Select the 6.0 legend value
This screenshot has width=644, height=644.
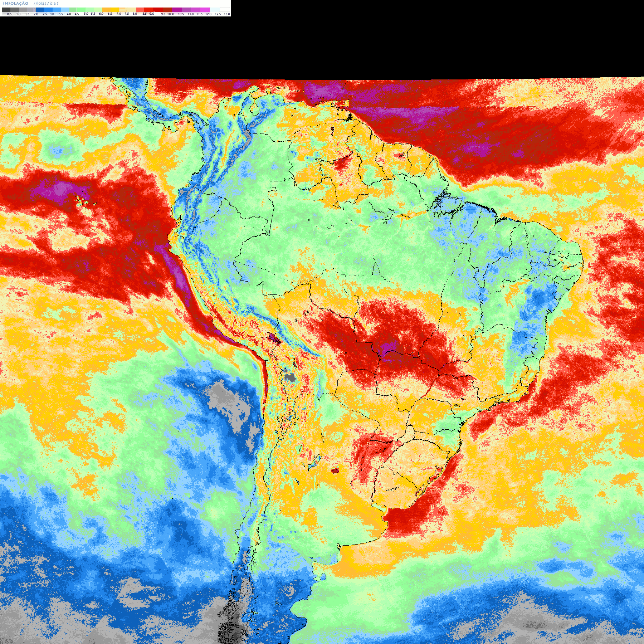click(101, 14)
